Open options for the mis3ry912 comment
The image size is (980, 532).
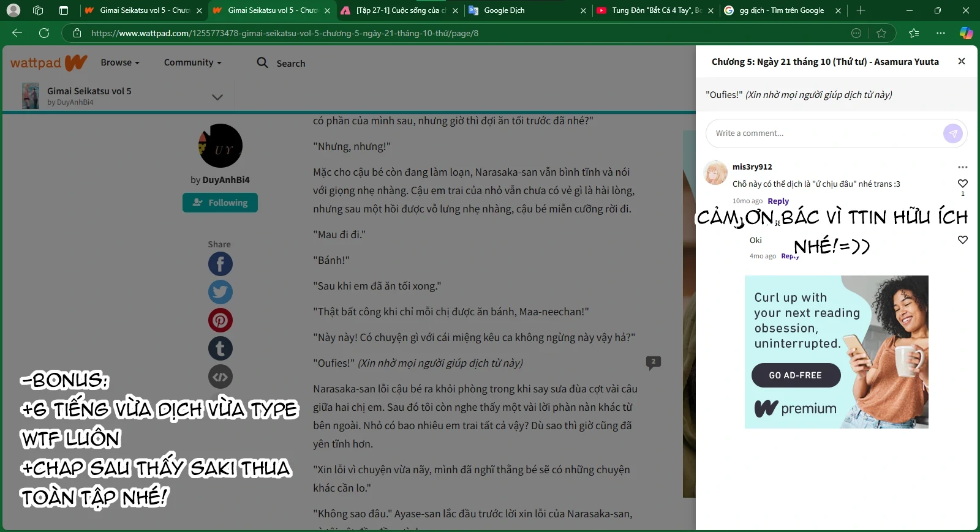click(963, 167)
